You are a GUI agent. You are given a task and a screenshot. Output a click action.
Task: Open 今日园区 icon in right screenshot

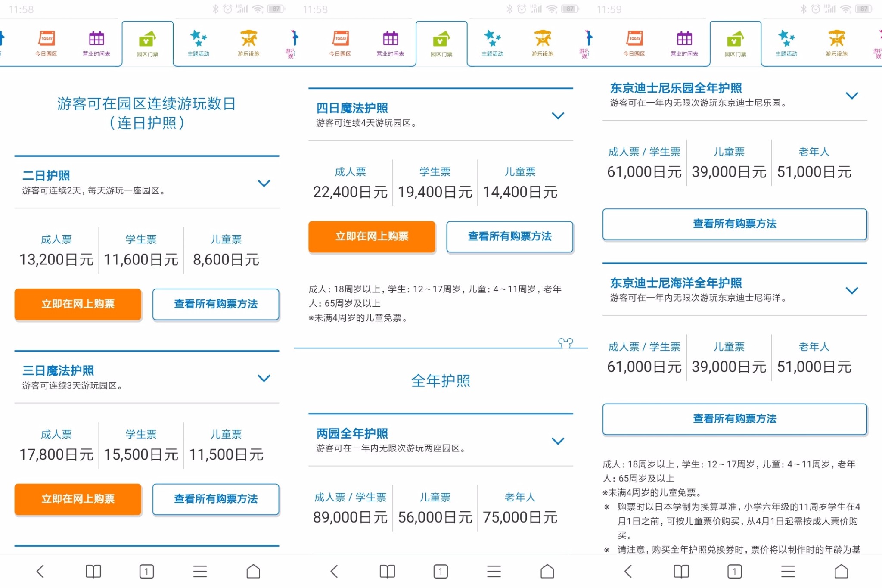click(x=634, y=43)
